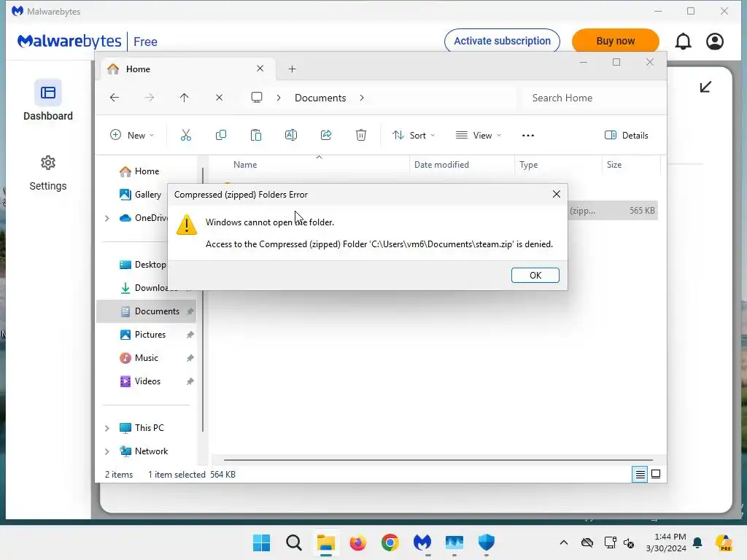Open the View dropdown
This screenshot has height=560, width=747.
(479, 135)
